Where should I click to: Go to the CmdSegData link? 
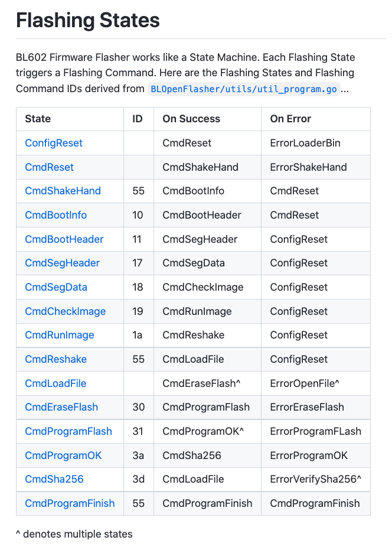click(55, 287)
